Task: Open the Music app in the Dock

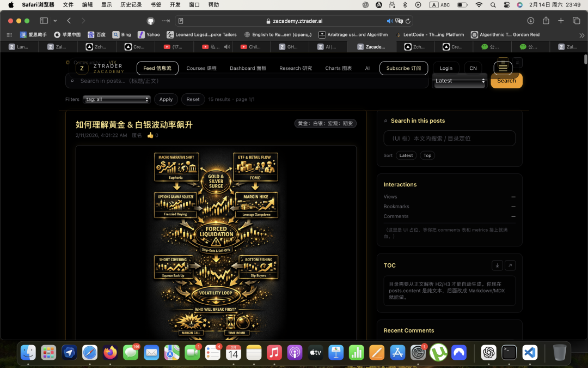Action: pos(274,353)
